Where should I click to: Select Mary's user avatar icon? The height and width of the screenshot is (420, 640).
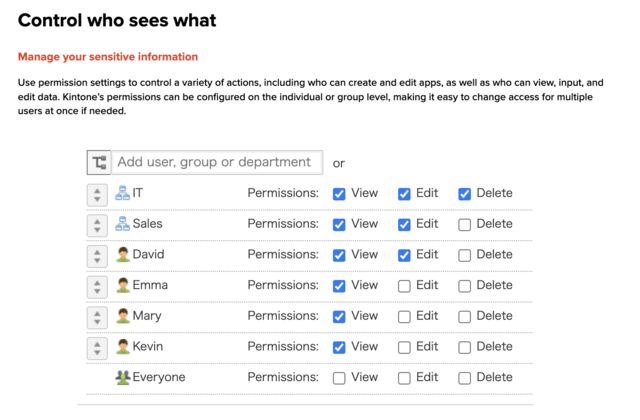pos(122,316)
